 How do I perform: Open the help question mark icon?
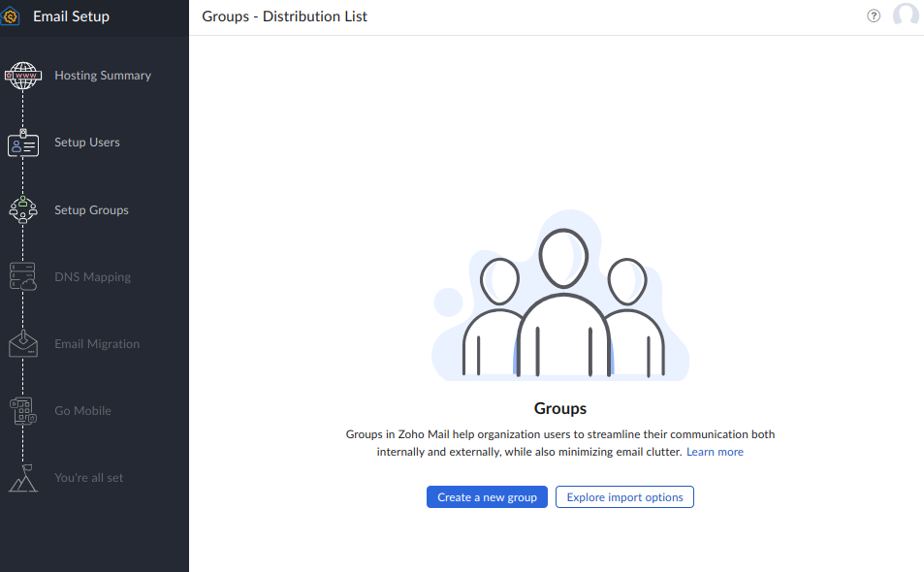pos(874,16)
